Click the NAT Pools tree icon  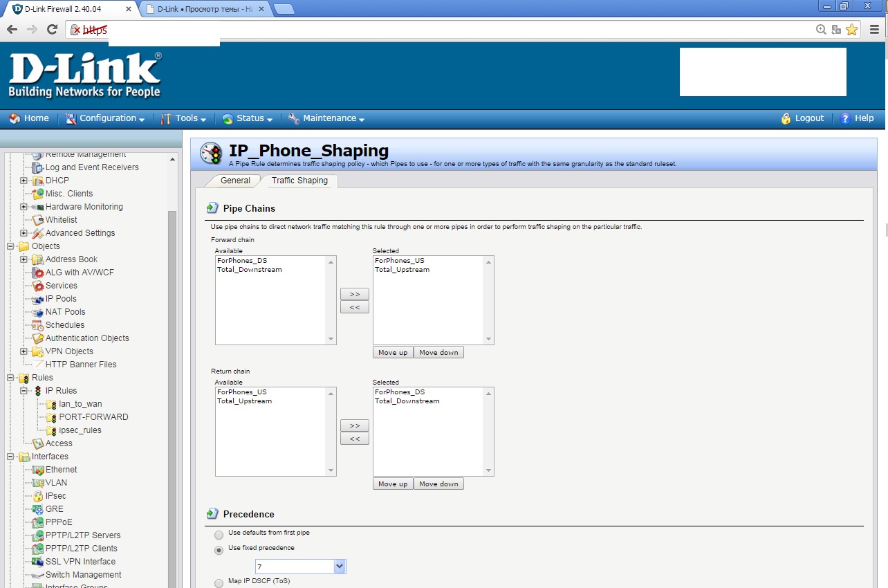point(38,312)
